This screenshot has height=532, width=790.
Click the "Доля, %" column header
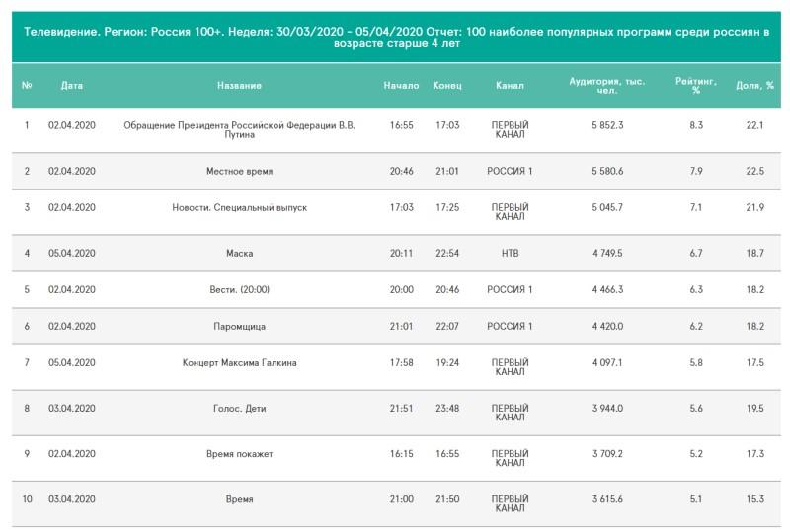(x=754, y=86)
